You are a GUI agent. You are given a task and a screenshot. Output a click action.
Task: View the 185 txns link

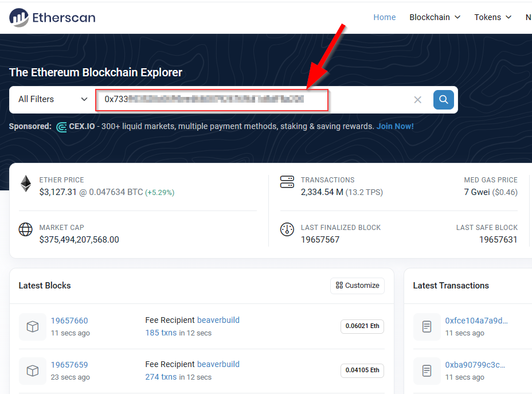point(161,333)
